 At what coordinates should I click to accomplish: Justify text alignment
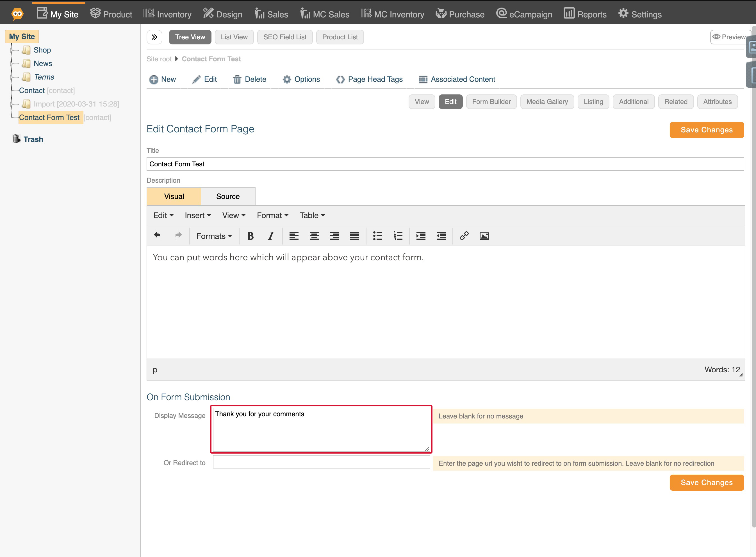tap(354, 236)
